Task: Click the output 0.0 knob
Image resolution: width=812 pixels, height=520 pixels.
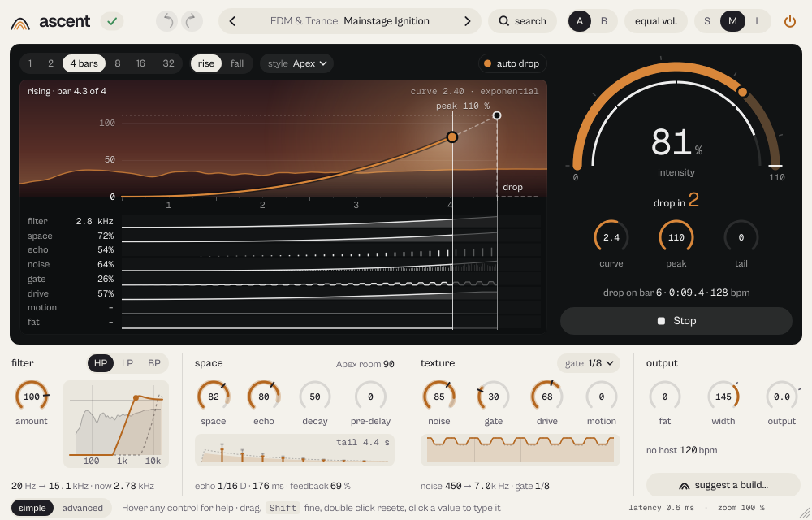Action: coord(781,396)
